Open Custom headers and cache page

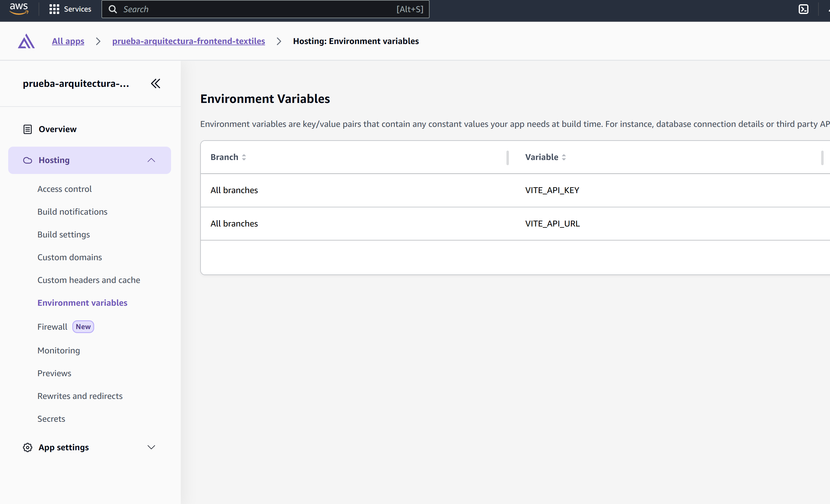click(x=89, y=280)
